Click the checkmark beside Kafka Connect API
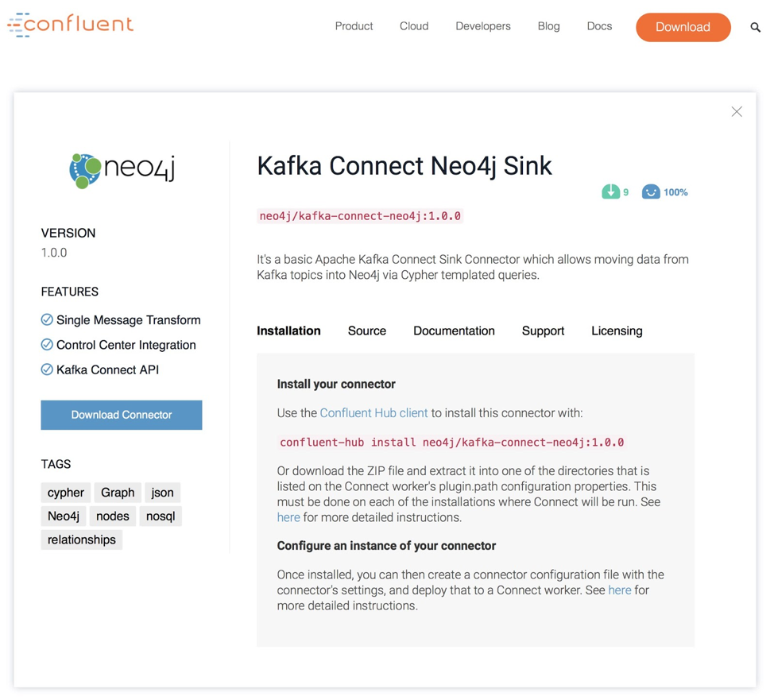This screenshot has width=774, height=700. (x=47, y=369)
